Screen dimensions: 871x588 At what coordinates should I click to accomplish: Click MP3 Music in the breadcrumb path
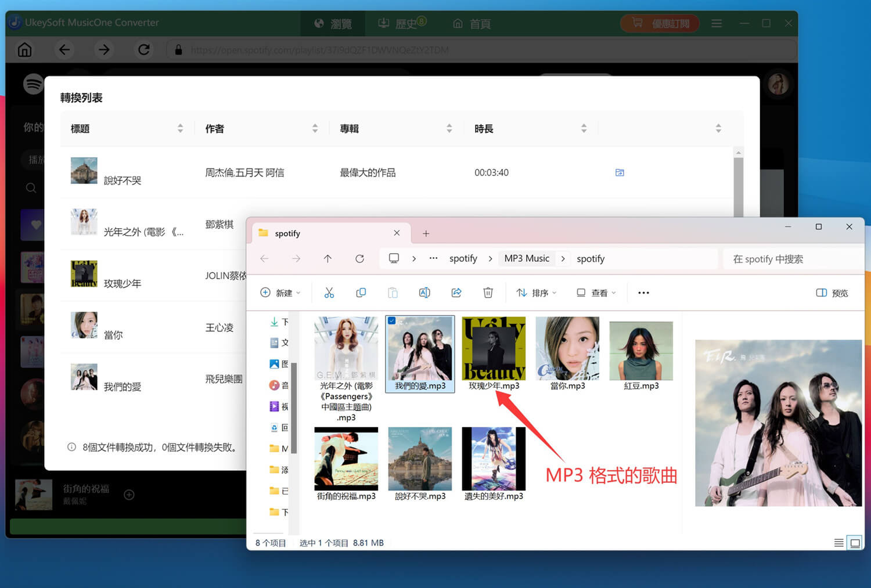526,259
